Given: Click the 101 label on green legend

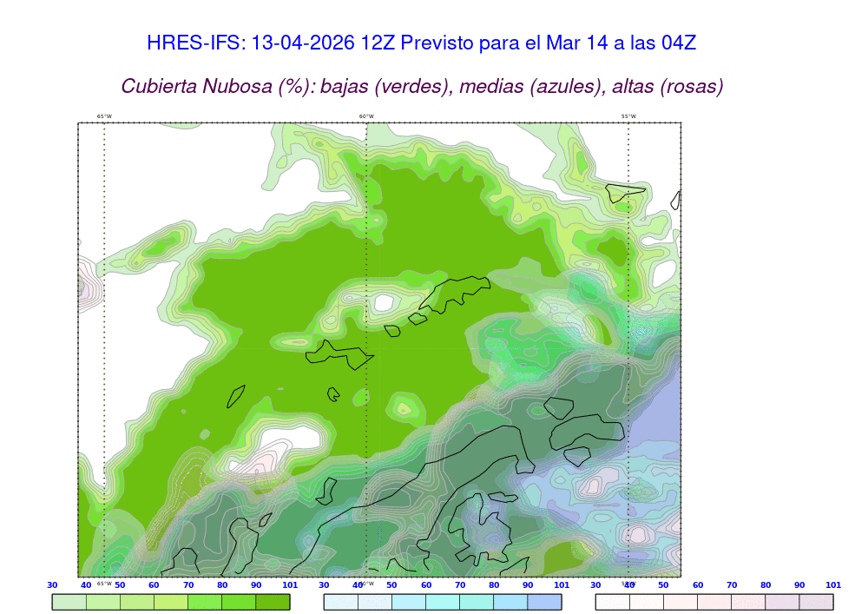Looking at the screenshot, I should coord(290,585).
